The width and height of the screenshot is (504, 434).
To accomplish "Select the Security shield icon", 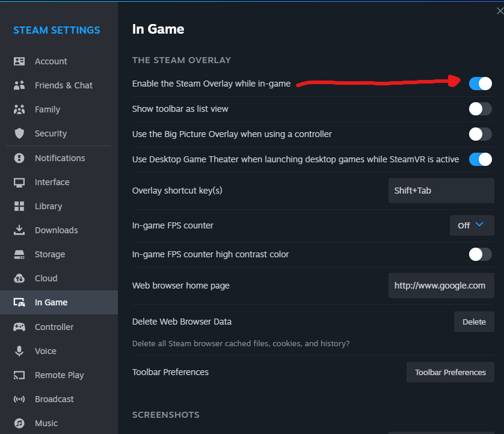I will coord(19,133).
